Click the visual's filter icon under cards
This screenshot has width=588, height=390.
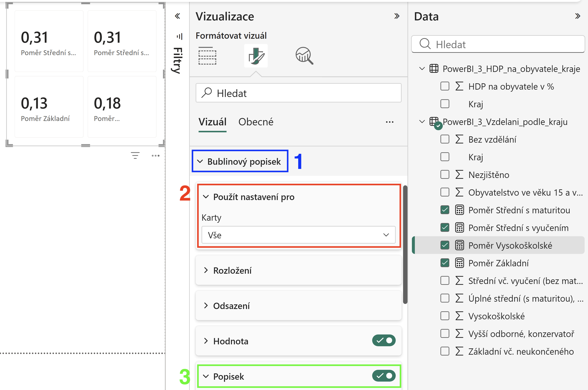[x=135, y=156]
